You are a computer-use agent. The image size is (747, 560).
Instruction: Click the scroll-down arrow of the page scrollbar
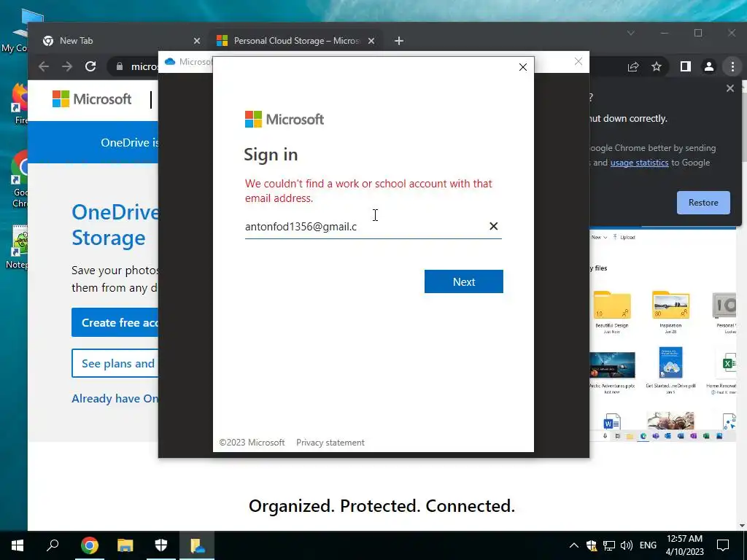pyautogui.click(x=742, y=525)
